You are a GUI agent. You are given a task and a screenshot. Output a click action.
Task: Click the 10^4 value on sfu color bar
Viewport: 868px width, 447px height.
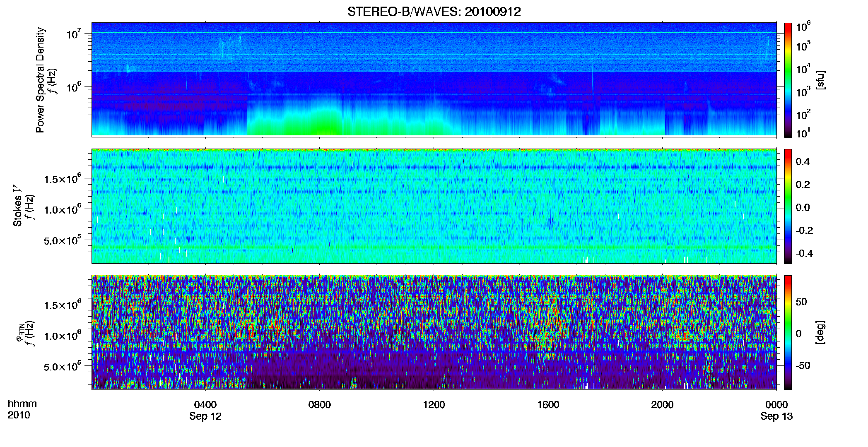pos(803,69)
